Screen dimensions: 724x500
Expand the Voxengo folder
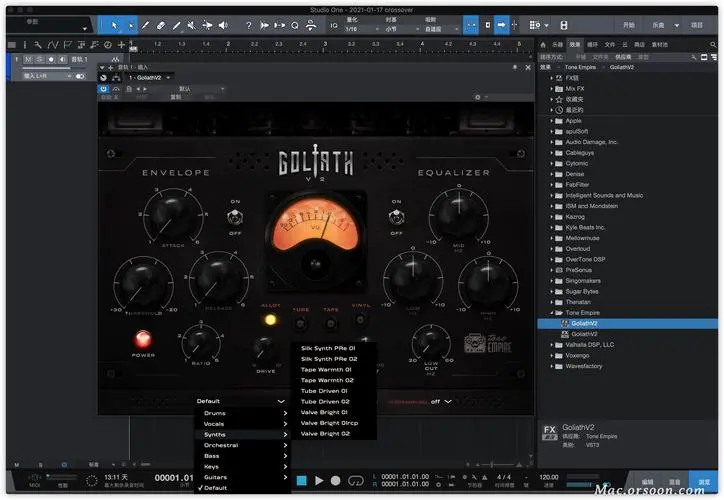point(551,355)
